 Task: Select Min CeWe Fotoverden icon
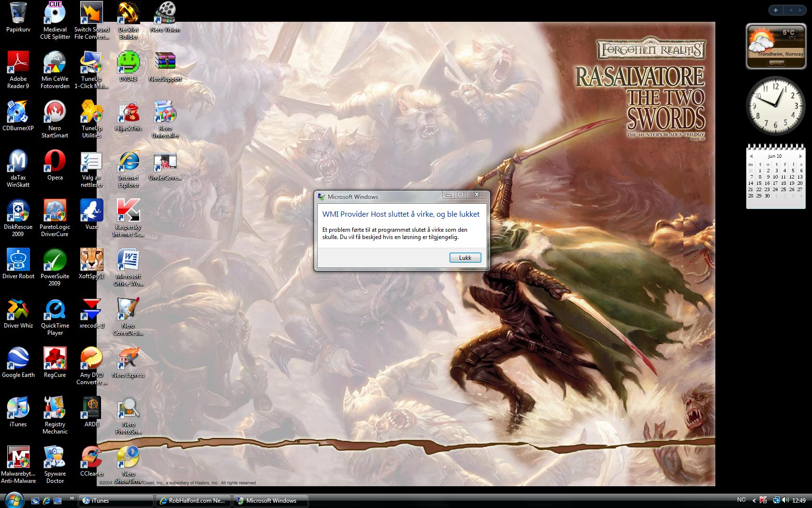click(x=55, y=70)
